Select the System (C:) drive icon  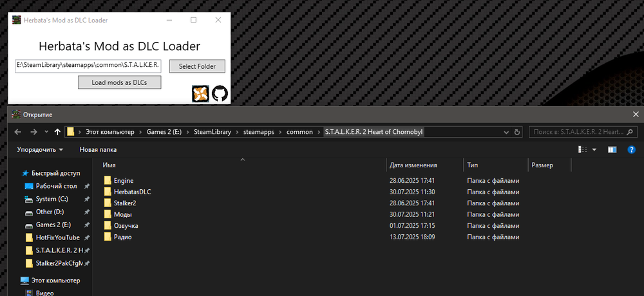click(x=29, y=199)
